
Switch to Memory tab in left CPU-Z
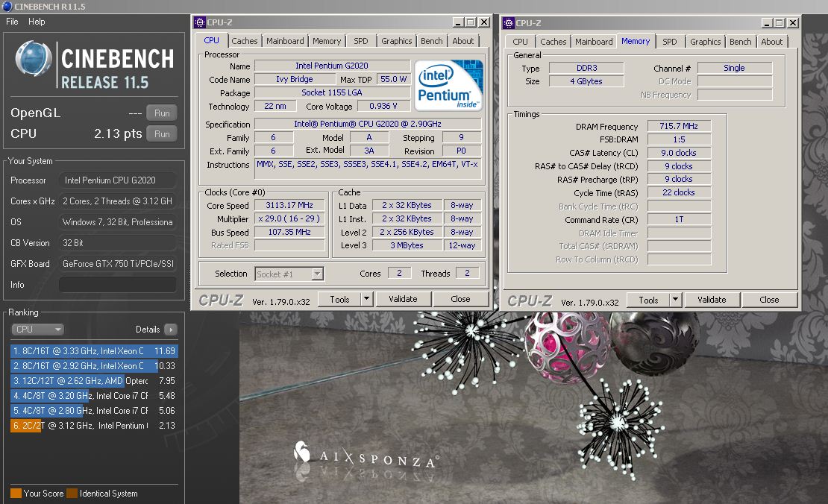click(x=326, y=41)
